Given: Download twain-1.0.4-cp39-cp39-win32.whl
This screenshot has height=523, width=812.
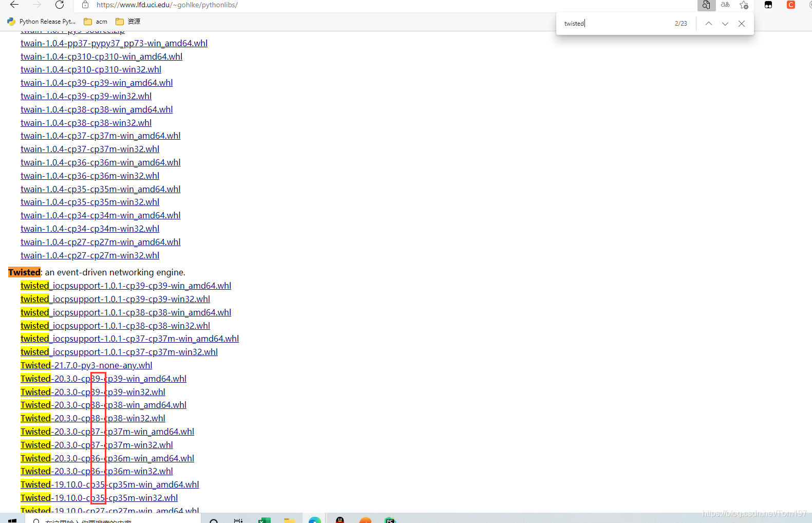Looking at the screenshot, I should [x=86, y=96].
